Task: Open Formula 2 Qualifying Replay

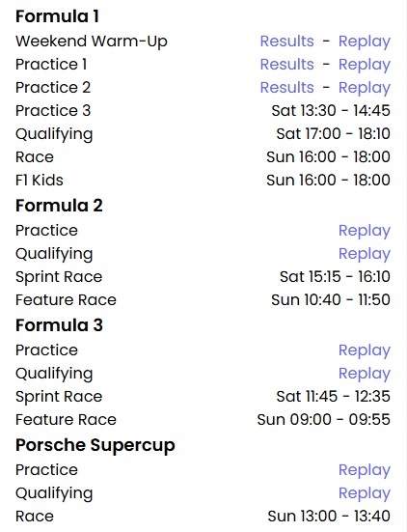Action: 365,254
